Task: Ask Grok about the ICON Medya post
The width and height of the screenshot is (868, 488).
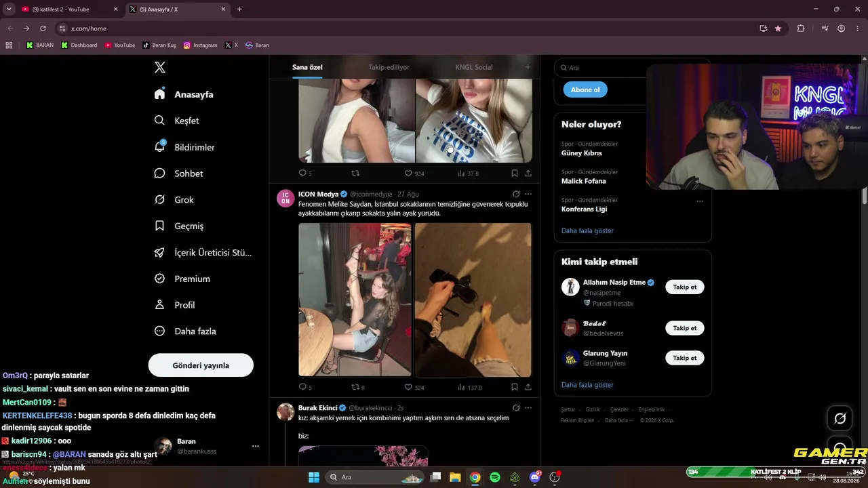Action: (x=516, y=194)
